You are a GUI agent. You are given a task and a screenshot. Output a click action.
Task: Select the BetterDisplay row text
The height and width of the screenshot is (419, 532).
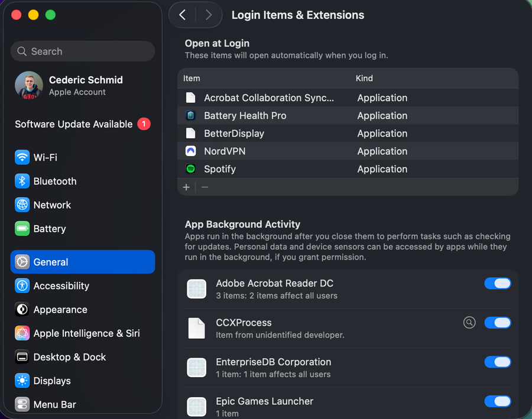(234, 134)
